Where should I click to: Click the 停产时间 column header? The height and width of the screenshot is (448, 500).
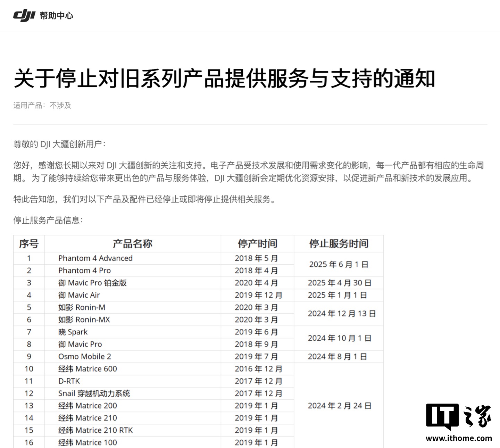pyautogui.click(x=257, y=244)
